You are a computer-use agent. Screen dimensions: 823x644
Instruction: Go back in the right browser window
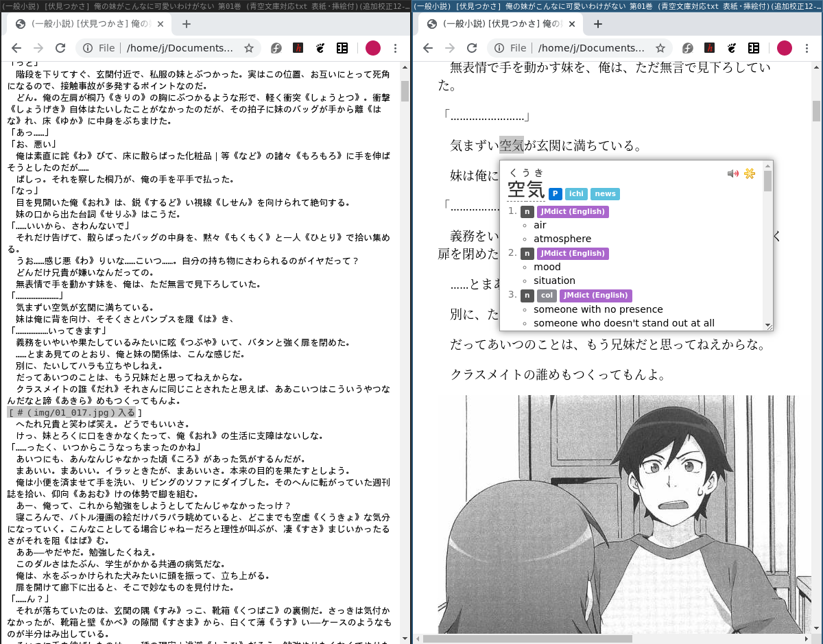pyautogui.click(x=428, y=48)
